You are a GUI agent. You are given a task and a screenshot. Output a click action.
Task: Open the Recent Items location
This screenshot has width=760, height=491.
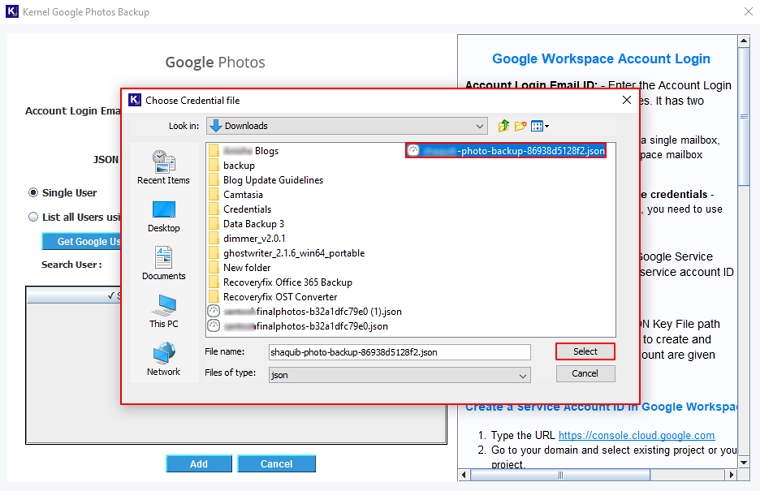pos(163,166)
